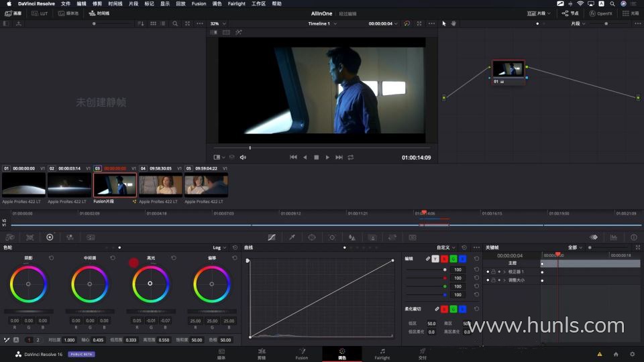The height and width of the screenshot is (362, 644).
Task: Open the Power Window palette
Action: pos(312,237)
